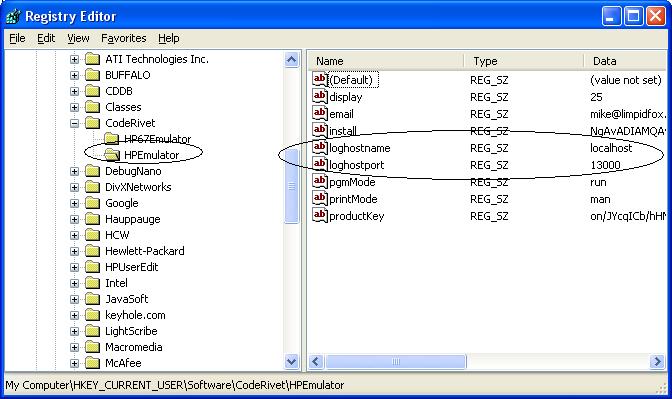Click values pane scroll left arrow
672x399 pixels.
click(316, 362)
